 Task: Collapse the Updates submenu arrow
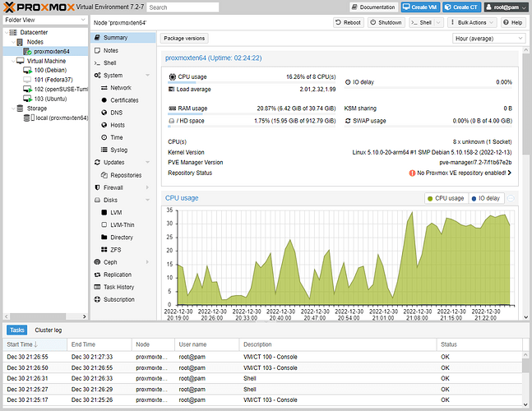tap(147, 162)
